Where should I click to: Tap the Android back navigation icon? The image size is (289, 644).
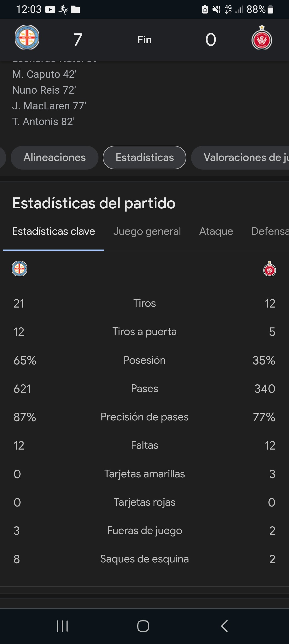(224, 626)
